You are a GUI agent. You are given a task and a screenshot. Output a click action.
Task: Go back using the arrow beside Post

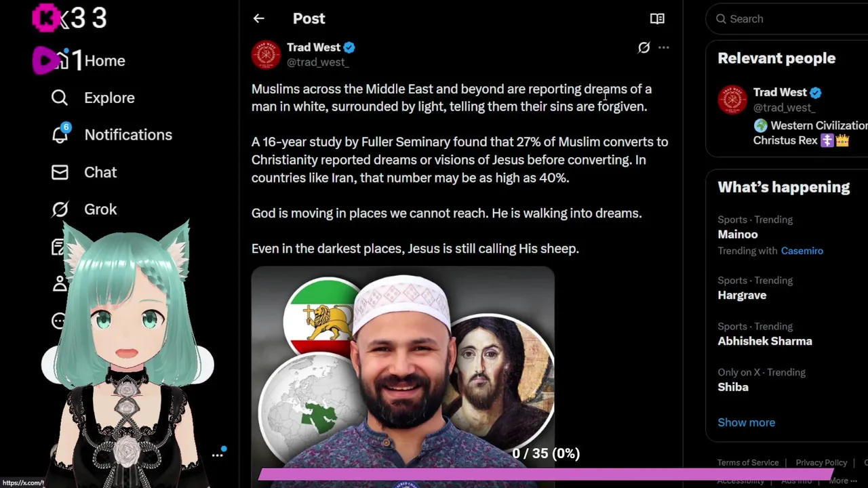click(258, 19)
